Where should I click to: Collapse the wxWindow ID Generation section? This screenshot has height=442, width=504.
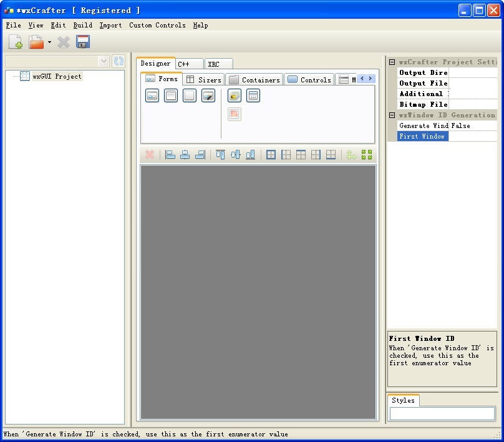[x=392, y=115]
